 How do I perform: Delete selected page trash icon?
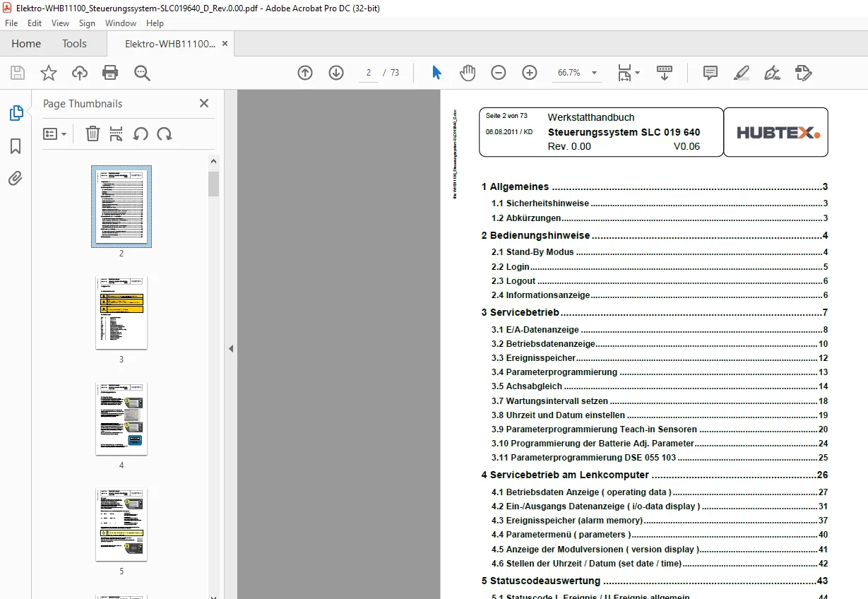click(93, 134)
